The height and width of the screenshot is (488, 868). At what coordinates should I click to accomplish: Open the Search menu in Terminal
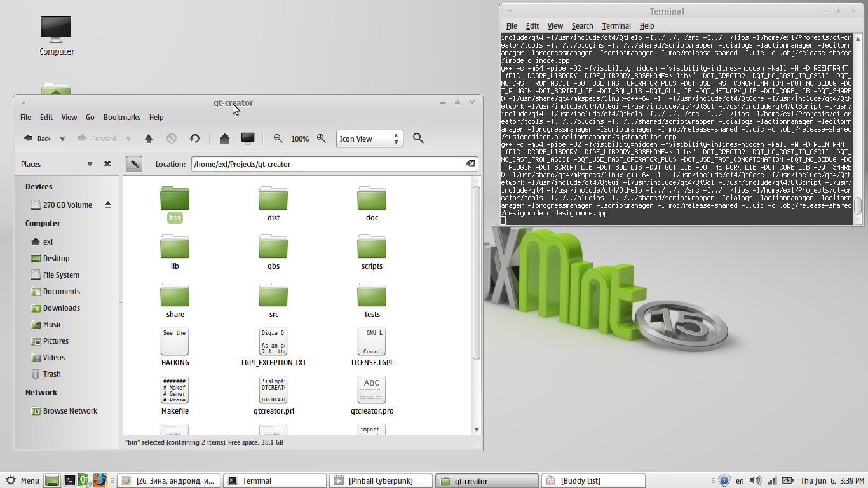coord(582,26)
